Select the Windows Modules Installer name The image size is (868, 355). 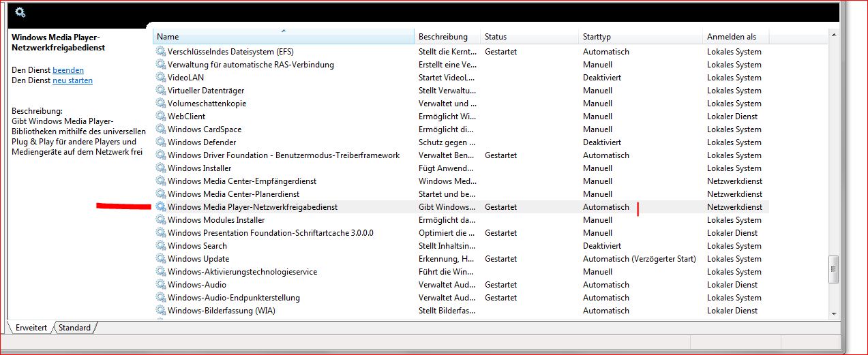click(216, 220)
